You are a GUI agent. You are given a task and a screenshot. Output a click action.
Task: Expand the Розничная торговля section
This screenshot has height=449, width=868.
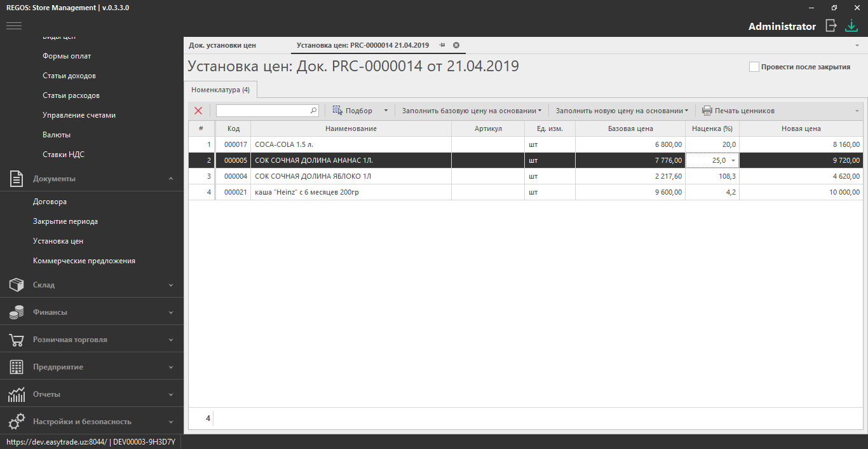click(x=171, y=340)
